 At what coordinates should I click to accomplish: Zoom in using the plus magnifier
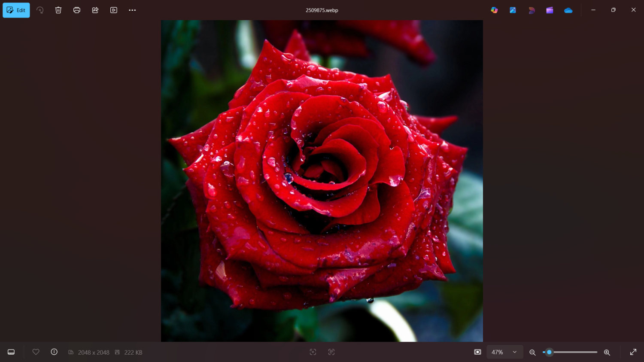[x=607, y=353]
